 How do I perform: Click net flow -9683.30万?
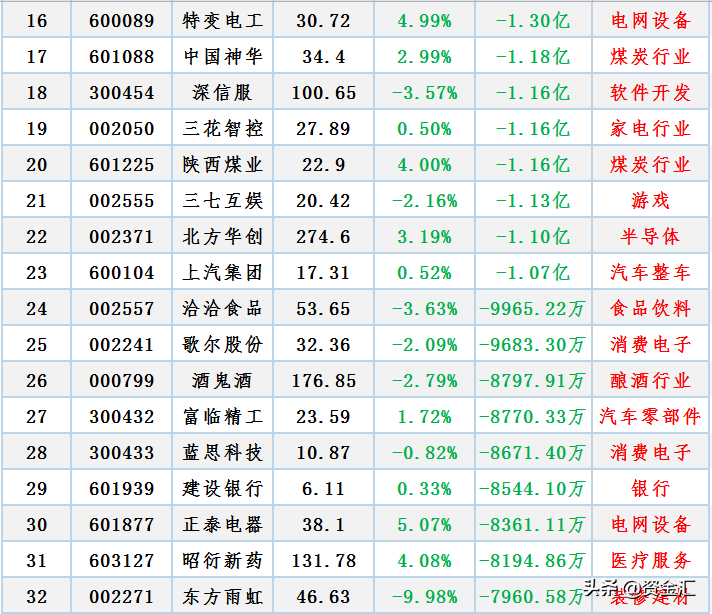point(533,345)
